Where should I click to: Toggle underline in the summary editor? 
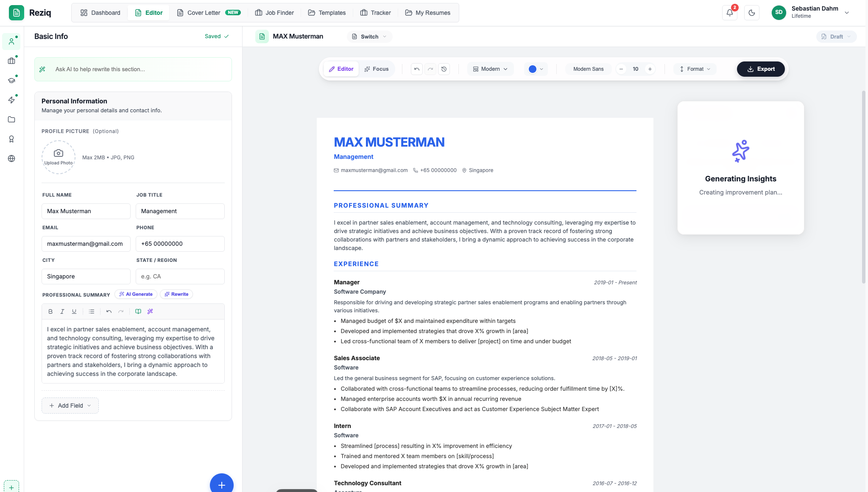[x=74, y=311]
